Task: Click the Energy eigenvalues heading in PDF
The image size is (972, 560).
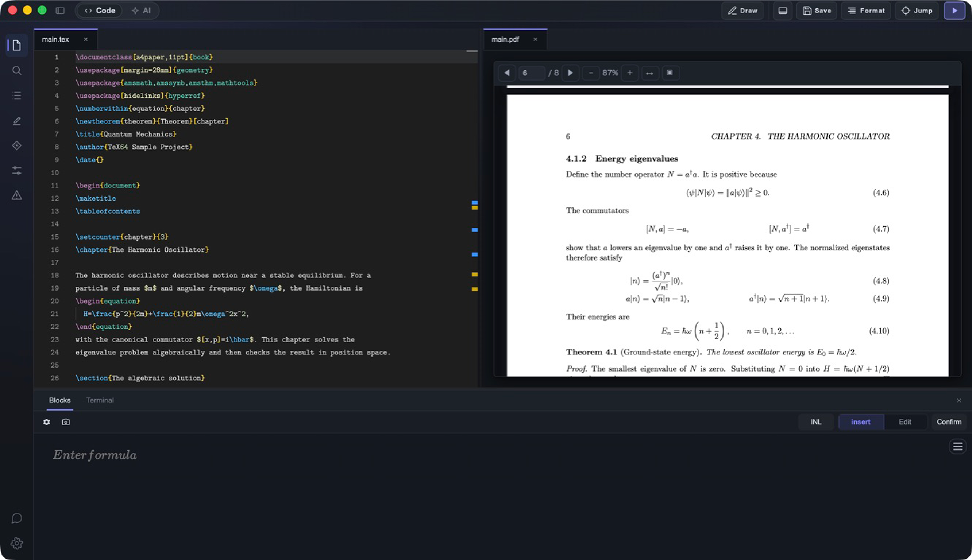Action: click(x=636, y=159)
